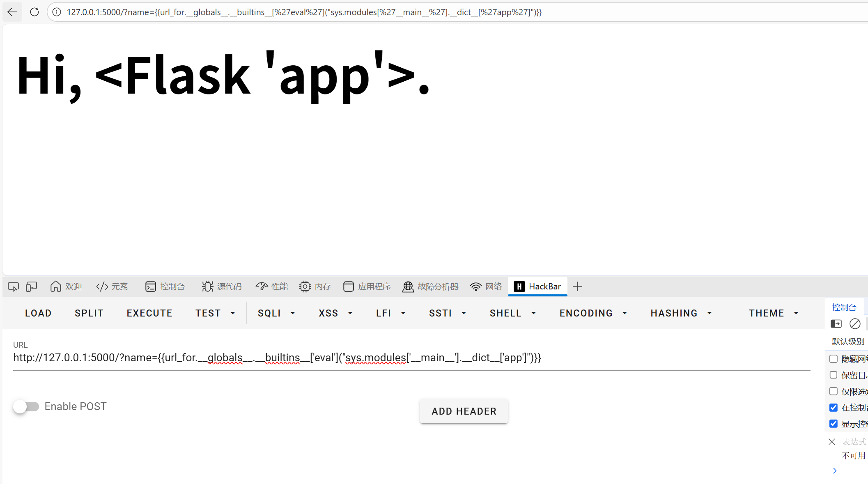Image resolution: width=868 pixels, height=484 pixels.
Task: Switch to the Sources panel
Action: click(221, 286)
